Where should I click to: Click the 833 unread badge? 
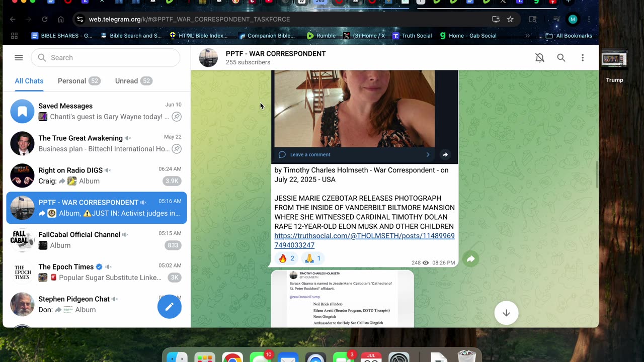[x=173, y=245]
